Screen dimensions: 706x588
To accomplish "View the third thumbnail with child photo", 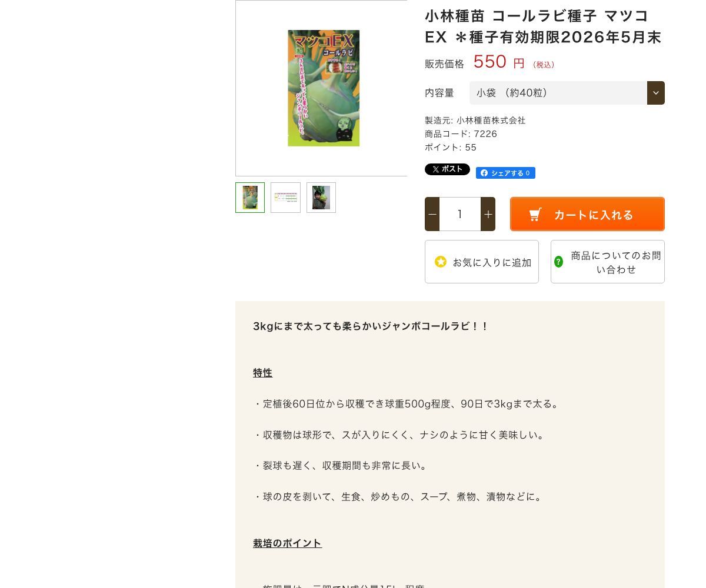I will 321,198.
